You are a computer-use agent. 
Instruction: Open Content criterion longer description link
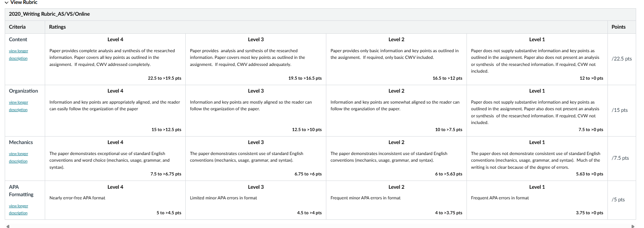(x=18, y=55)
